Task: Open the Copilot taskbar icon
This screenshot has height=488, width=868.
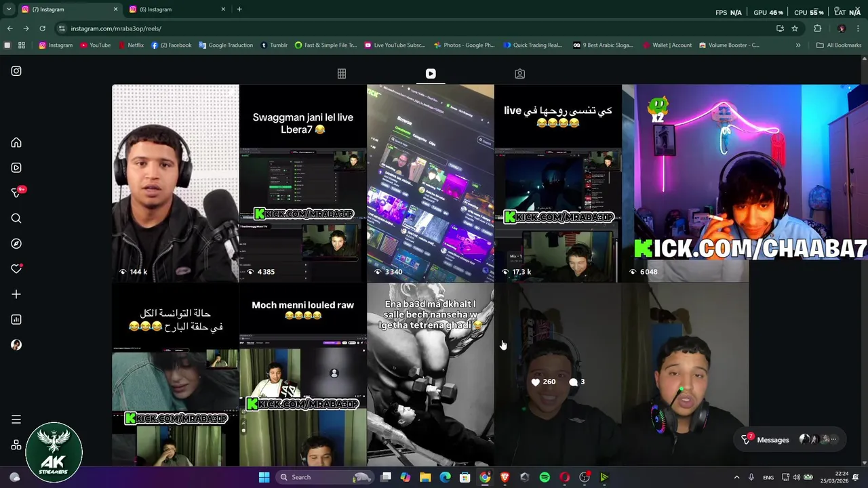Action: tap(406, 477)
